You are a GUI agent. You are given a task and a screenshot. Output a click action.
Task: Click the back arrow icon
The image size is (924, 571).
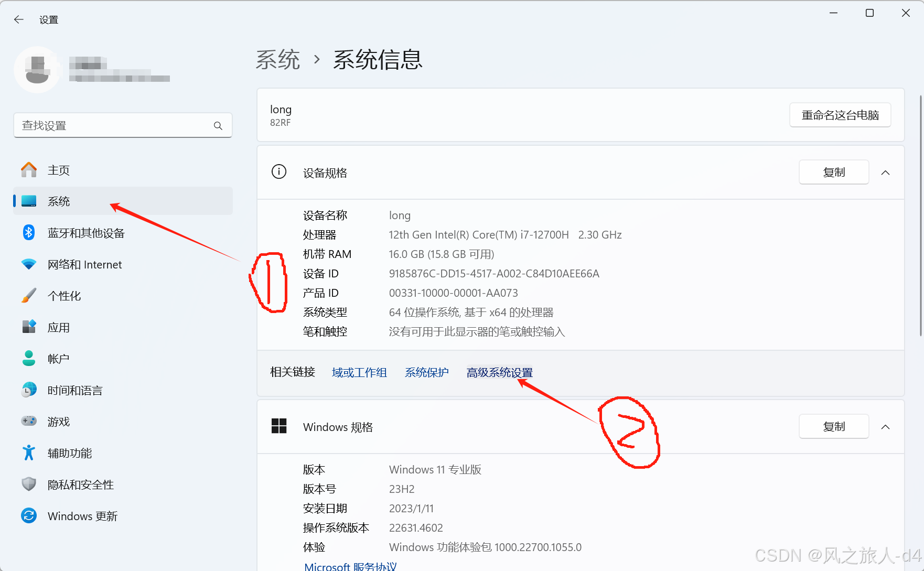click(19, 19)
